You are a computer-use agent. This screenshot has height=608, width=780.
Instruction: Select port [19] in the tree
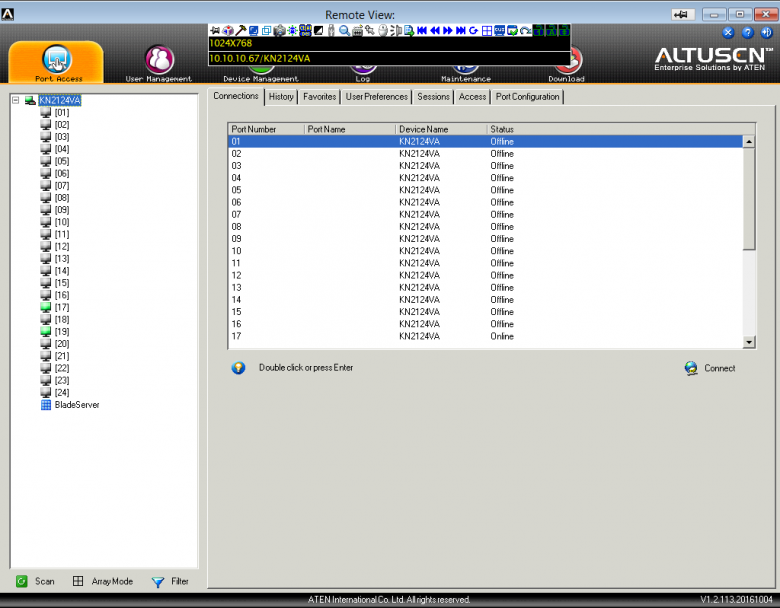(x=62, y=331)
